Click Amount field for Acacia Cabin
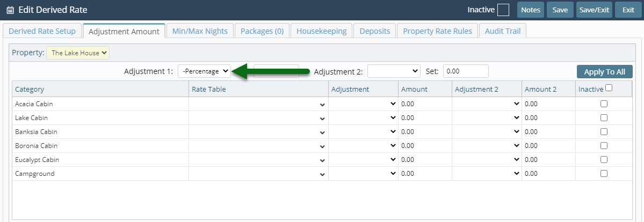The width and height of the screenshot is (644, 222). [425, 104]
